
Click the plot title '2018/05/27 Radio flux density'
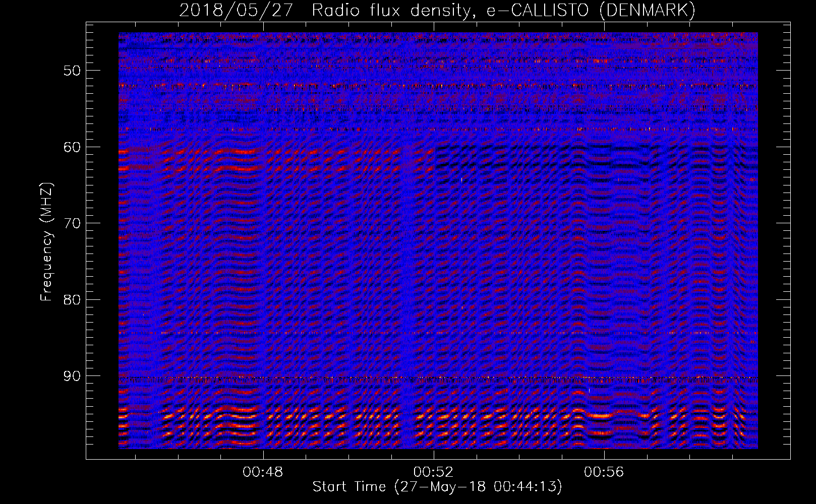point(437,11)
